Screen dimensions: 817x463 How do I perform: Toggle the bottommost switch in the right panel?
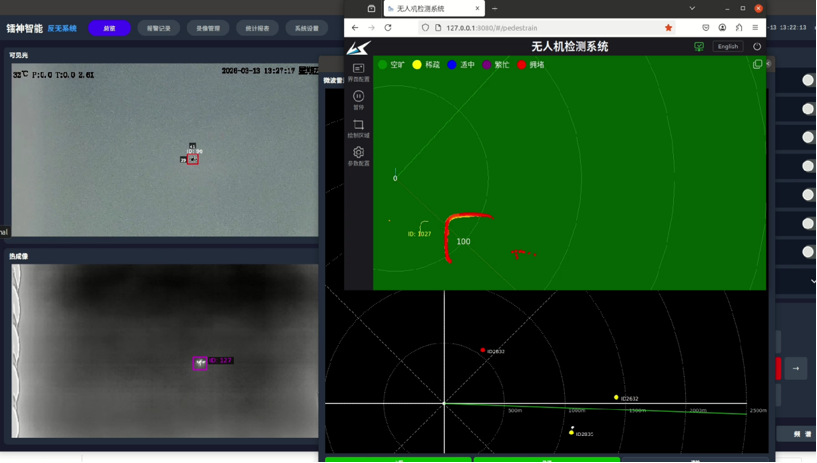808,252
